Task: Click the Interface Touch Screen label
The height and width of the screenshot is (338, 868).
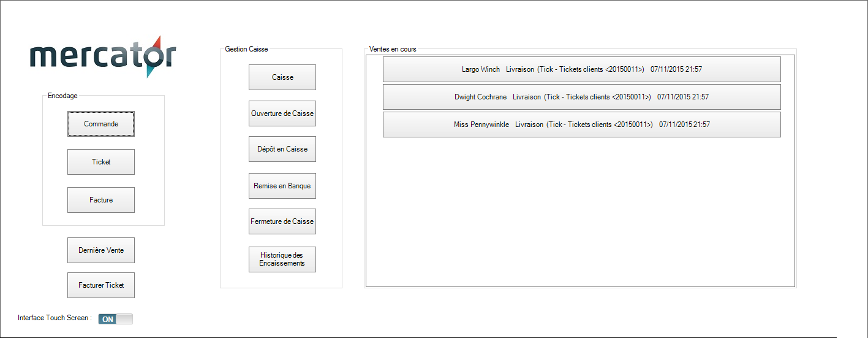Action: [x=55, y=318]
